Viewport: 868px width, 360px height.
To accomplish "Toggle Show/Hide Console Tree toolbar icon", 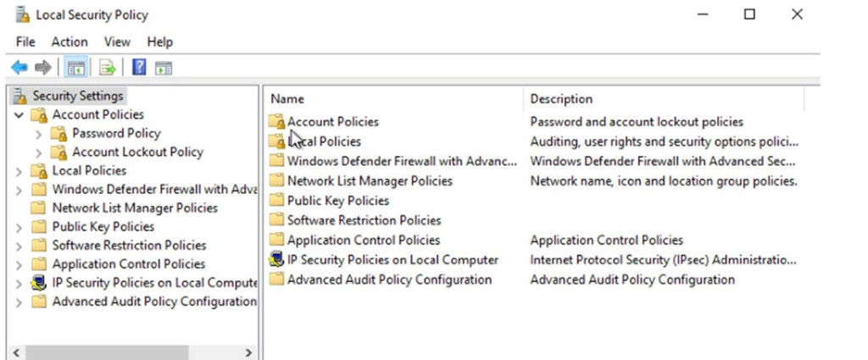I will (75, 68).
